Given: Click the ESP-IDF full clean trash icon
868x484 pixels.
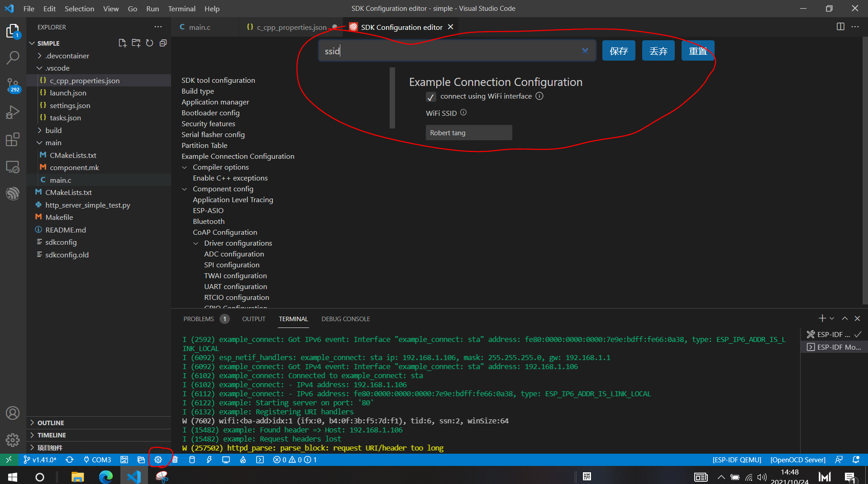Looking at the screenshot, I should (x=175, y=460).
